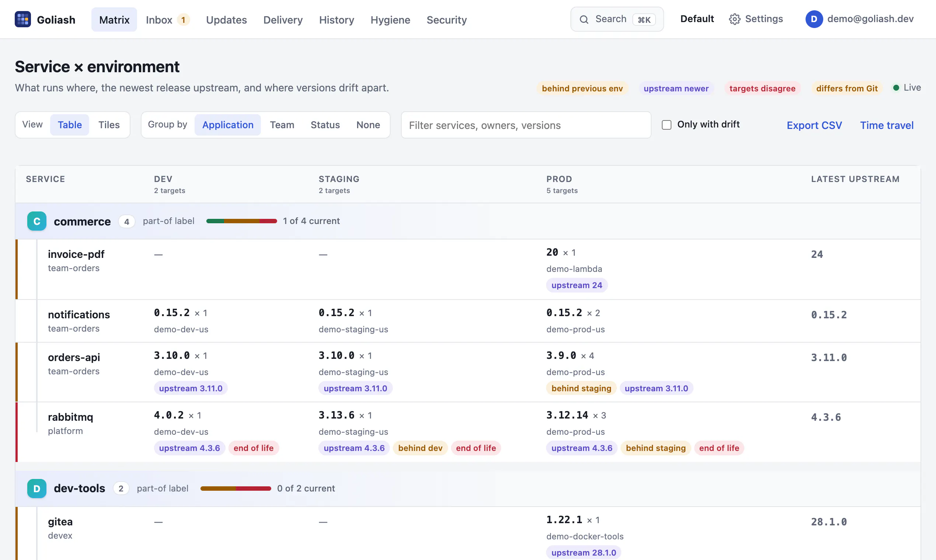This screenshot has width=936, height=560.
Task: Open the Hygiene tab
Action: point(390,20)
